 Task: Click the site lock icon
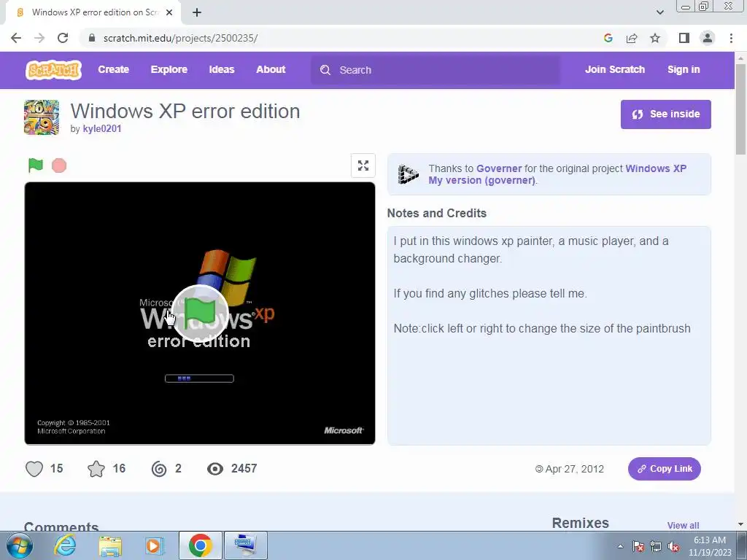tap(92, 38)
